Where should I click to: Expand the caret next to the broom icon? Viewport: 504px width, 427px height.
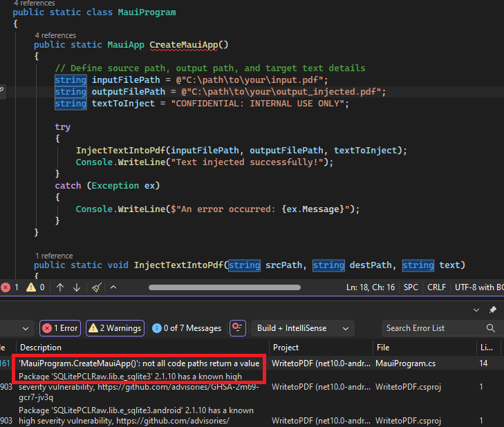(113, 287)
